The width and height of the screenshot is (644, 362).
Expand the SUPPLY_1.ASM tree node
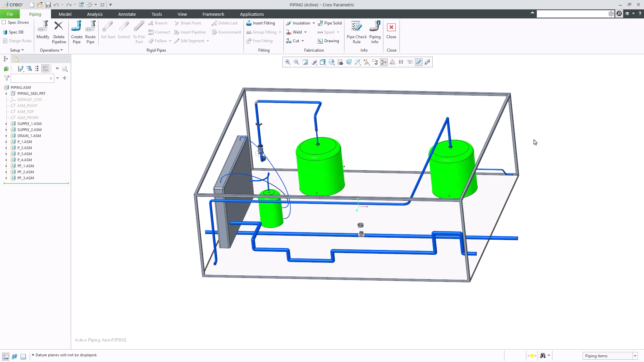pos(6,124)
